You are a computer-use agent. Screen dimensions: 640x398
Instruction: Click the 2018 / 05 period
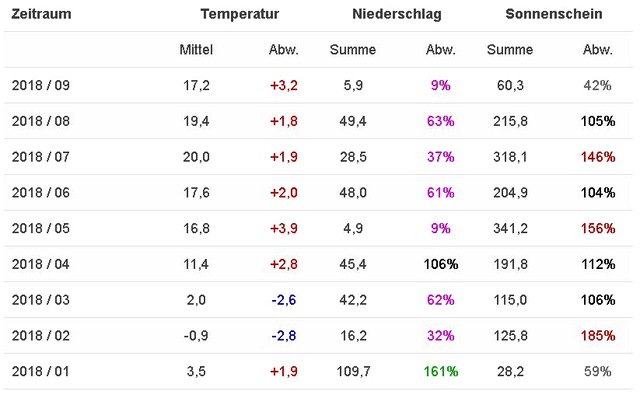pyautogui.click(x=40, y=228)
